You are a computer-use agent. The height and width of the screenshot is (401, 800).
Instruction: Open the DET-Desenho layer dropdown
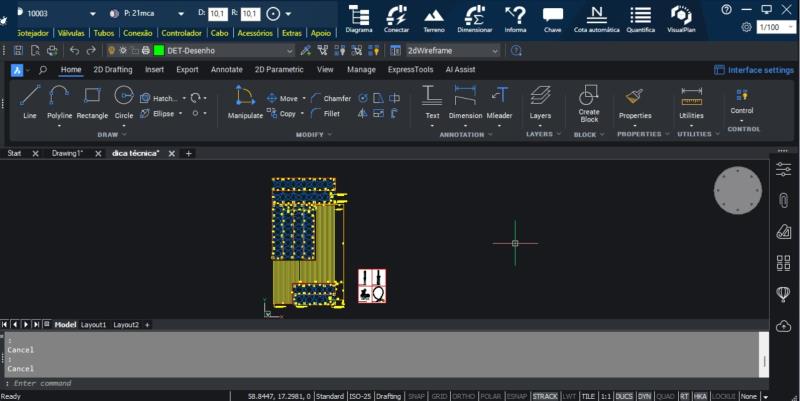(x=289, y=50)
